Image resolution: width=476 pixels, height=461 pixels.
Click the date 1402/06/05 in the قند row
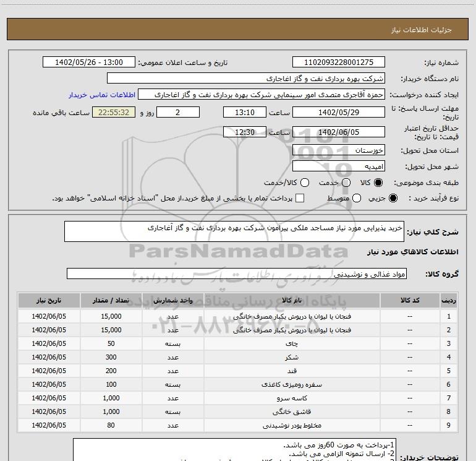click(x=49, y=371)
